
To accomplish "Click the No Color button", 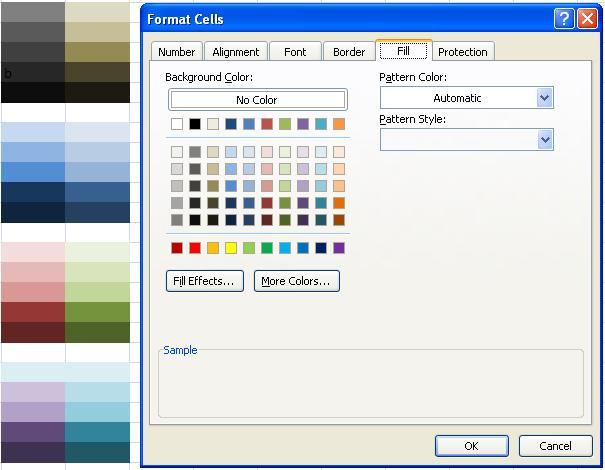I will (x=257, y=100).
